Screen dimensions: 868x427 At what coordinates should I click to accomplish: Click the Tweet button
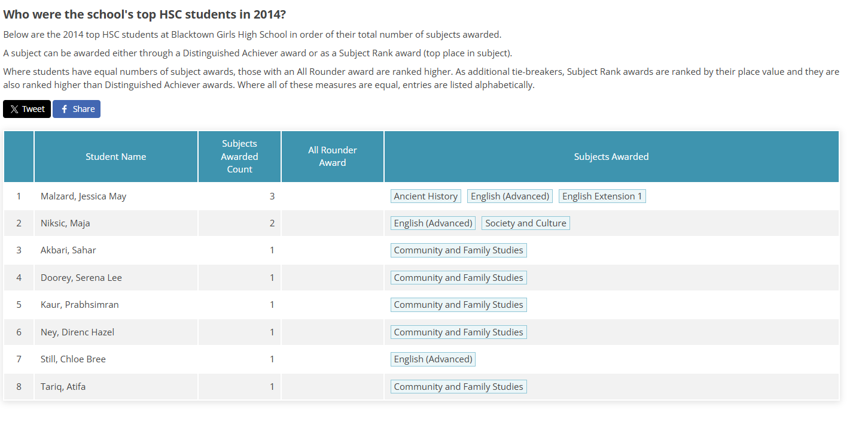point(27,109)
